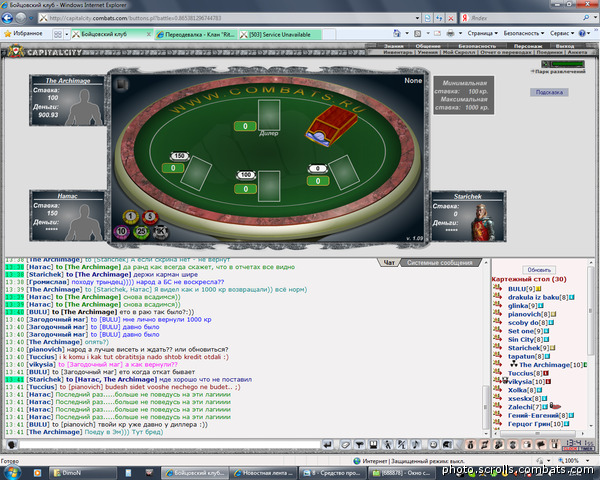Click the player list horizontal scrollbar
This screenshot has height=480, width=600.
pos(540,433)
